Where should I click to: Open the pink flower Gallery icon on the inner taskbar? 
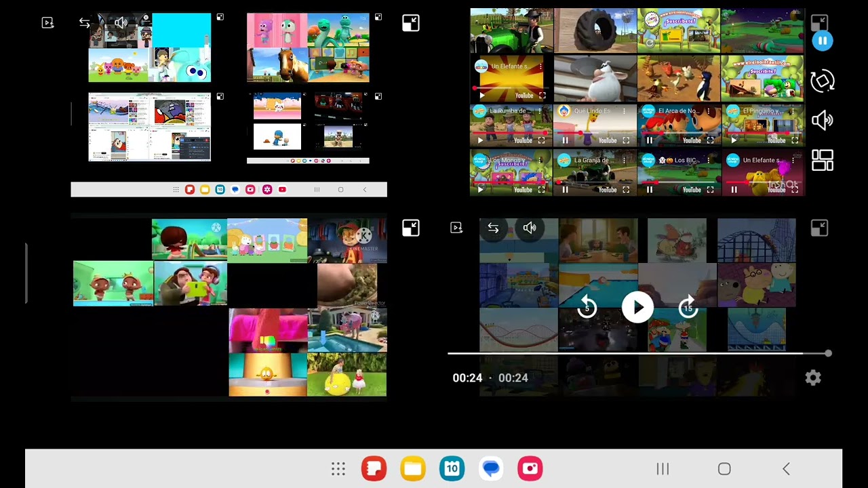coord(267,190)
